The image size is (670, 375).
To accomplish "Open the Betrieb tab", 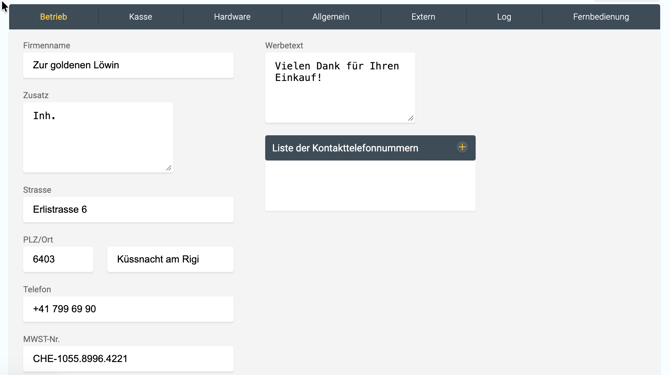I will [x=53, y=17].
